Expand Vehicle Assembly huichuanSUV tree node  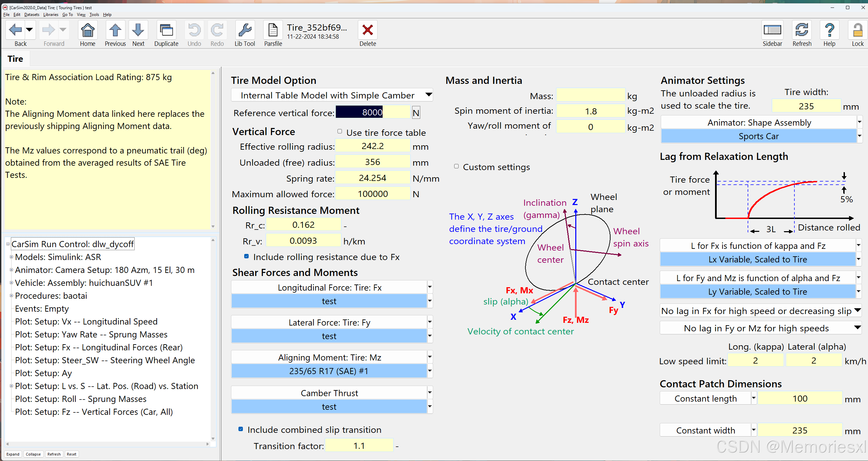(11, 283)
